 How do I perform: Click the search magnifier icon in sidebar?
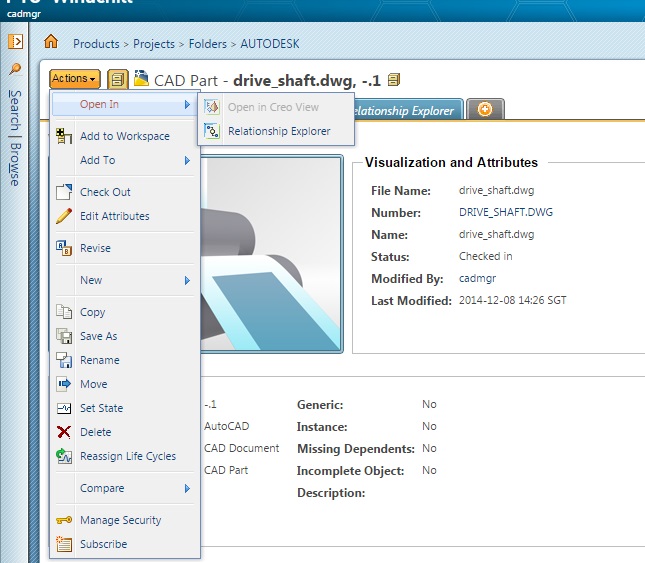pos(15,69)
